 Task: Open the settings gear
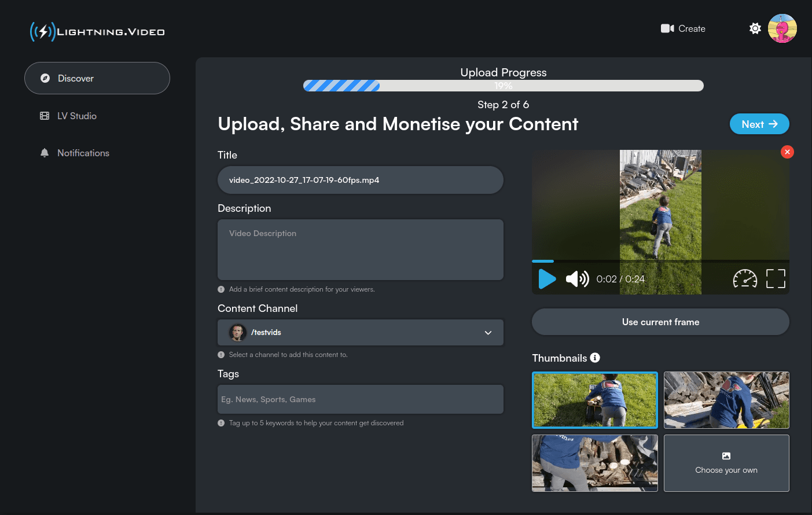755,28
